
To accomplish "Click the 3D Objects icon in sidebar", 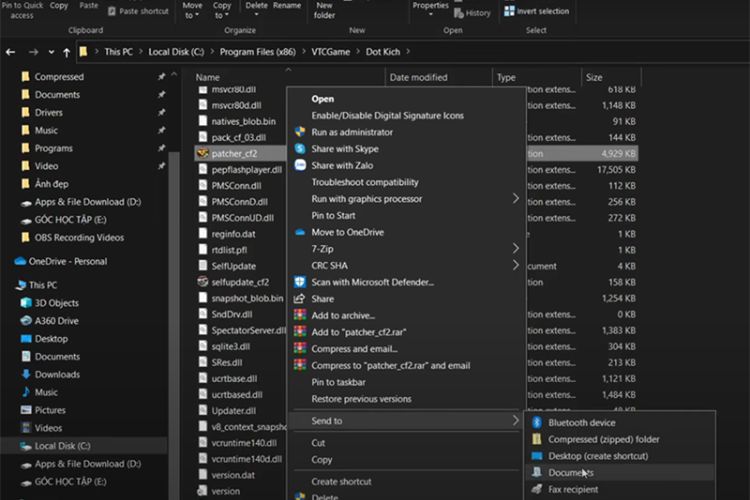I will (x=26, y=303).
